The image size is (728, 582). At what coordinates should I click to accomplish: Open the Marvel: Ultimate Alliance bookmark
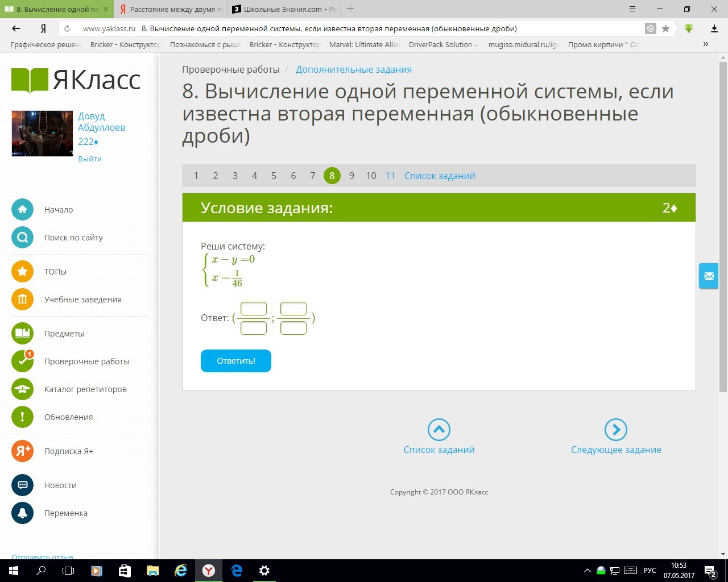click(364, 44)
